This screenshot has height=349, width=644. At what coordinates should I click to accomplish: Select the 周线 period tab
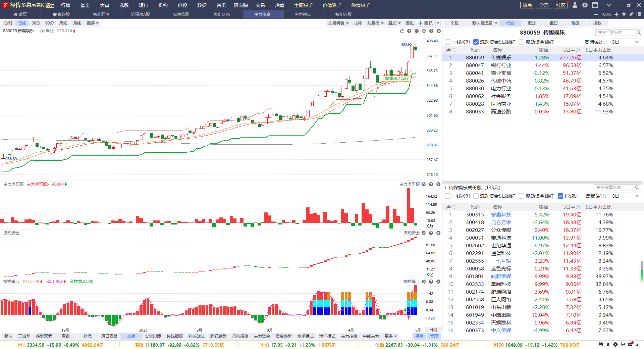(x=63, y=23)
